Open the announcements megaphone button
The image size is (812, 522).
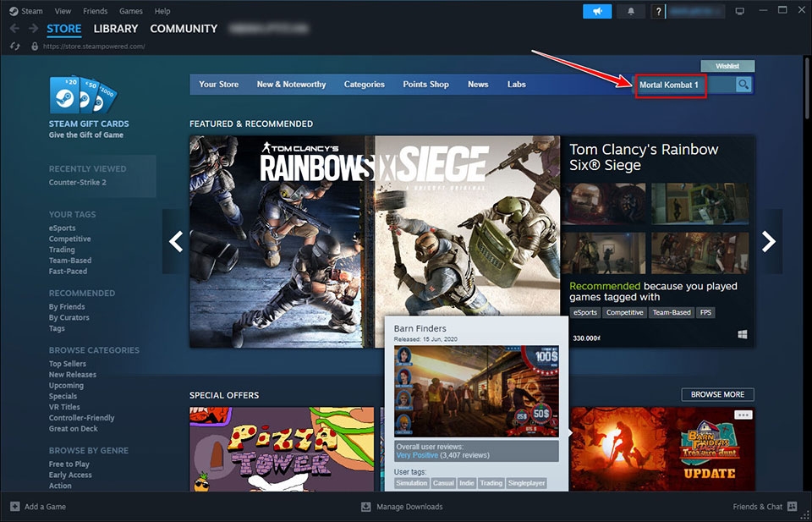[597, 11]
